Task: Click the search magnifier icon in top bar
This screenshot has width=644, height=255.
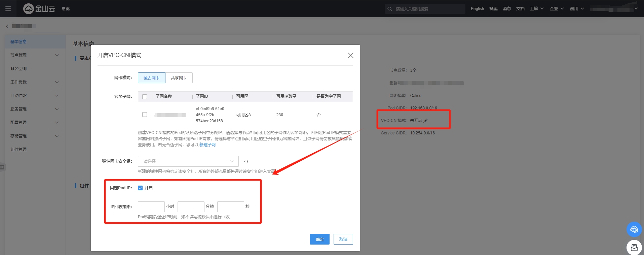Action: pyautogui.click(x=389, y=9)
